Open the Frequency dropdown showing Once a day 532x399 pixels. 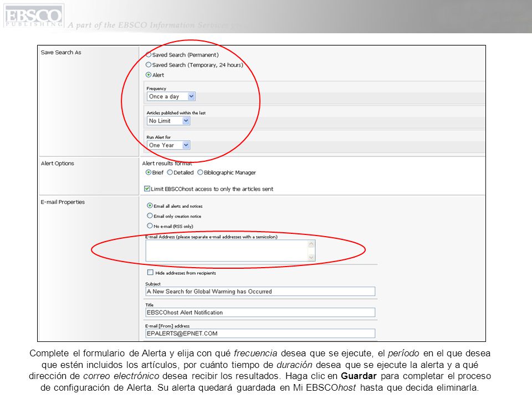(171, 96)
